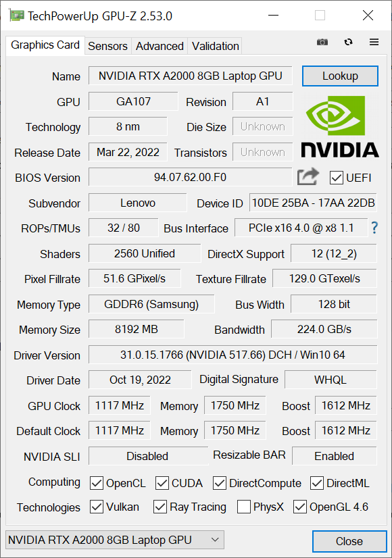Click the BIOS Version field
This screenshot has width=392, height=558.
point(190,177)
